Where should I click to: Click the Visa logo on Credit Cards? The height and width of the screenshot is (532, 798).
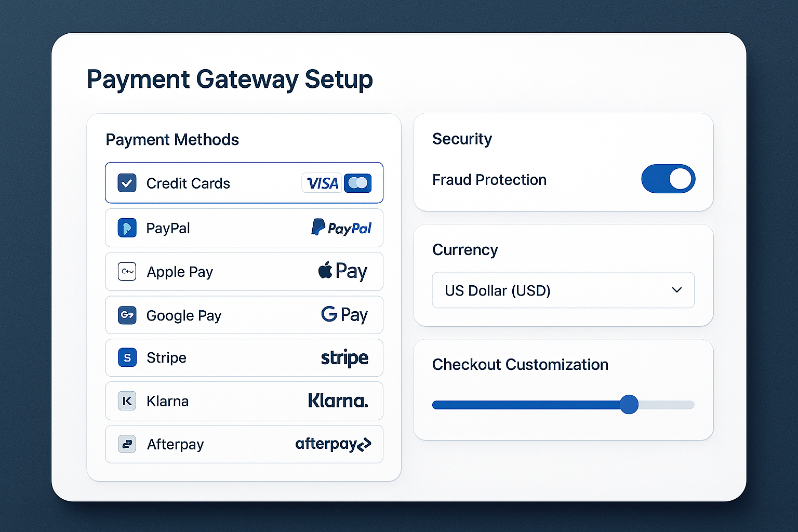pos(322,183)
